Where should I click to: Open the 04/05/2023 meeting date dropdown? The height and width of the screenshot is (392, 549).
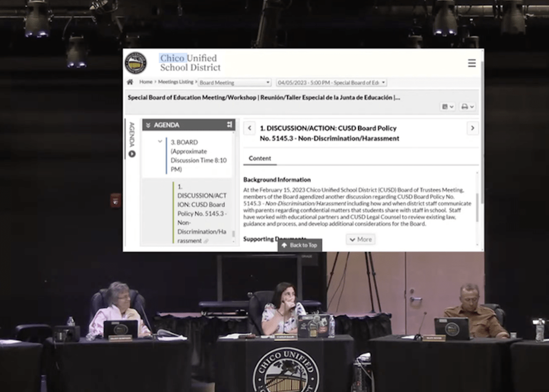[331, 83]
